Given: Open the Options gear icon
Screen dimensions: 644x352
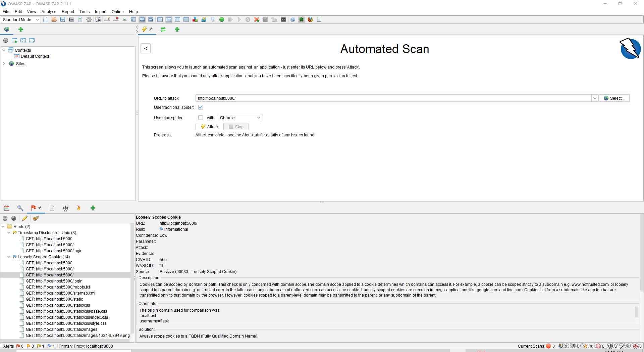Looking at the screenshot, I should [x=89, y=19].
